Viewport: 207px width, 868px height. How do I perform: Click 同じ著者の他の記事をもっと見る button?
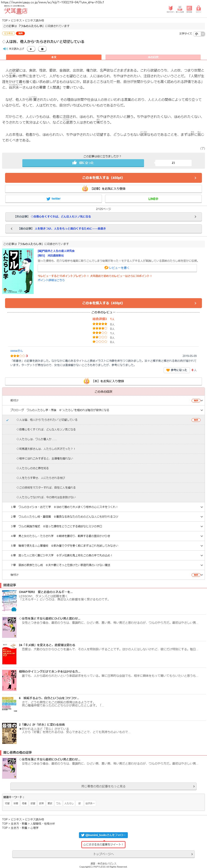click(104, 786)
